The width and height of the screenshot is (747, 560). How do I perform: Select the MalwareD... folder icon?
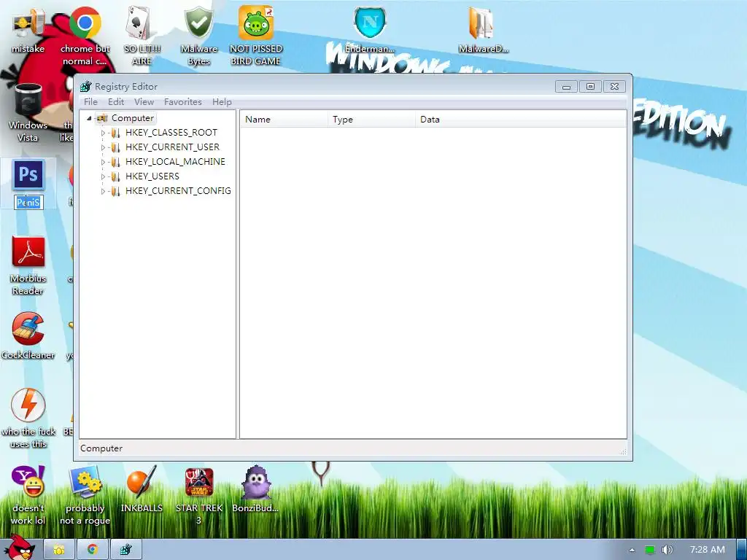483,29
